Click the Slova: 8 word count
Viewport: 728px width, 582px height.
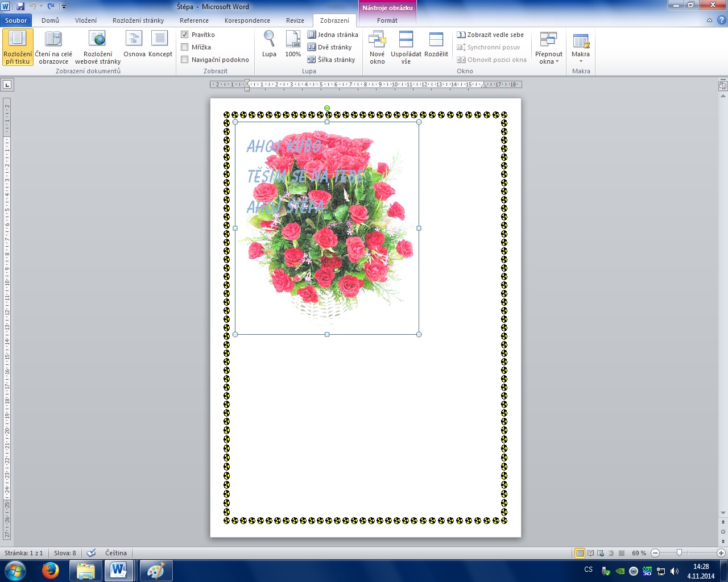pyautogui.click(x=65, y=553)
